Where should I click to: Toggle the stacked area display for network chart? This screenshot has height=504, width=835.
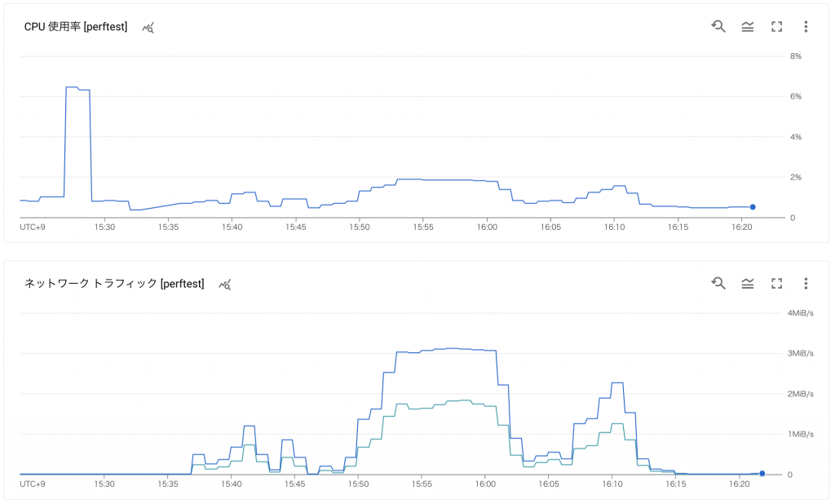coord(748,283)
